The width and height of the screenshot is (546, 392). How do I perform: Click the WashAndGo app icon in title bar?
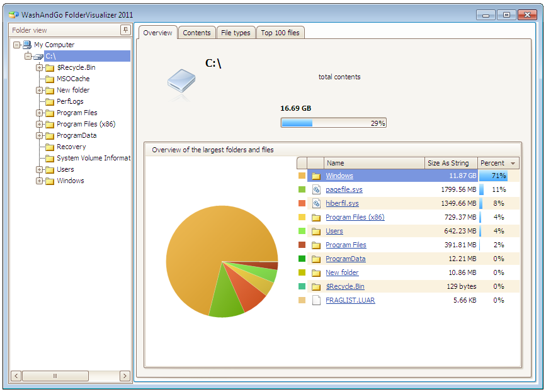pyautogui.click(x=13, y=14)
